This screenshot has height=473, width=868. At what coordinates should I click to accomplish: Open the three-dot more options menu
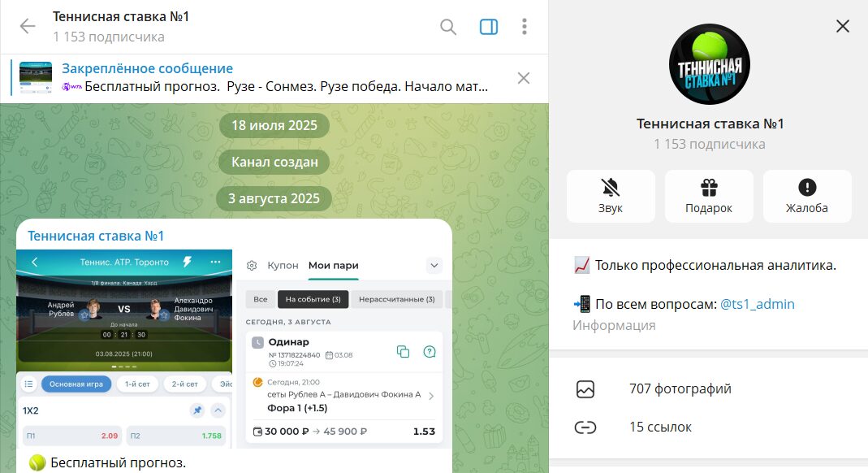click(x=525, y=27)
